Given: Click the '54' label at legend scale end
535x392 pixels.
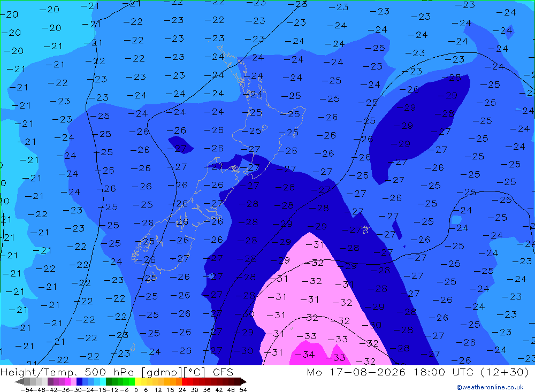Looking at the screenshot, I should pyautogui.click(x=243, y=390).
